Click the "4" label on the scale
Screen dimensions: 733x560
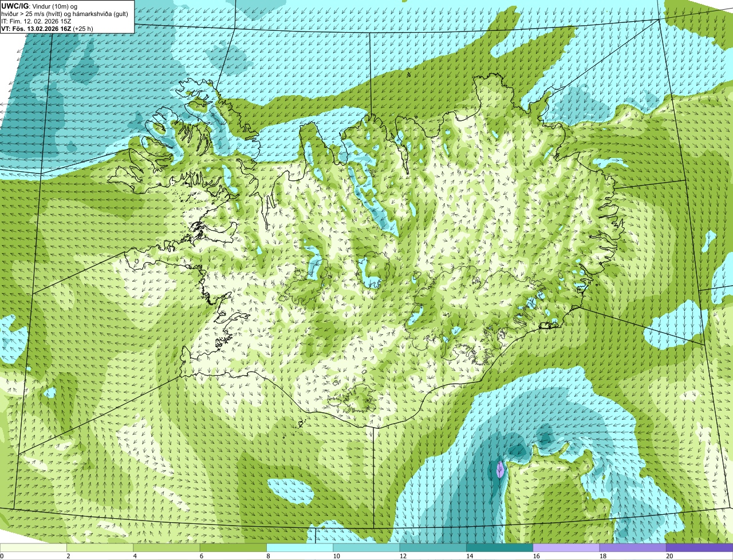click(135, 556)
